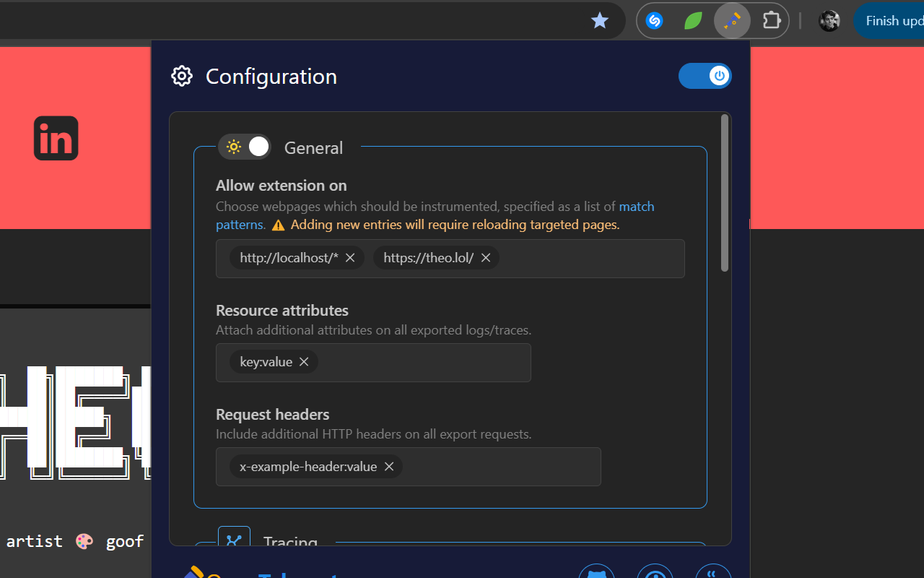Image resolution: width=924 pixels, height=578 pixels.
Task: Disable the main Configuration toggle
Action: tap(705, 75)
